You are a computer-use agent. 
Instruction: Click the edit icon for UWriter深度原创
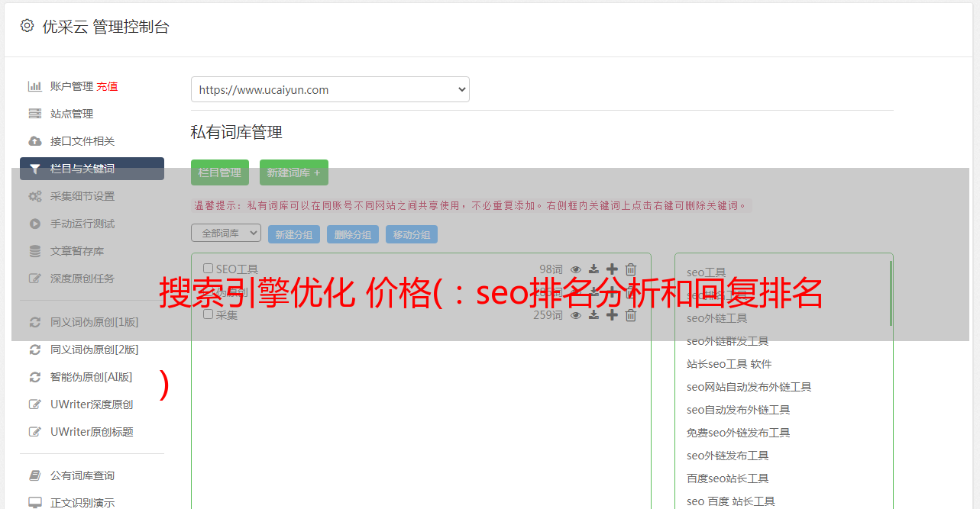[34, 404]
